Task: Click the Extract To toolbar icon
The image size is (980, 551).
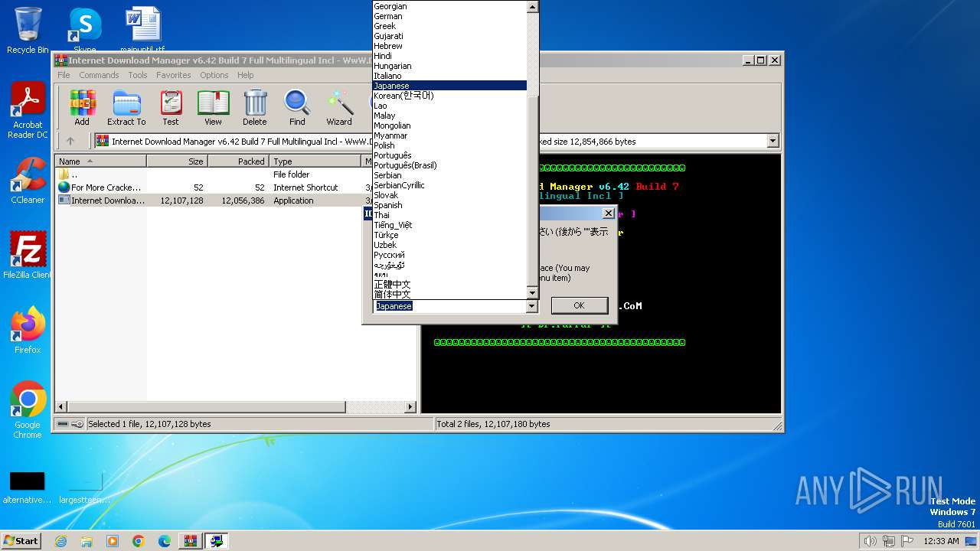Action: [126, 107]
